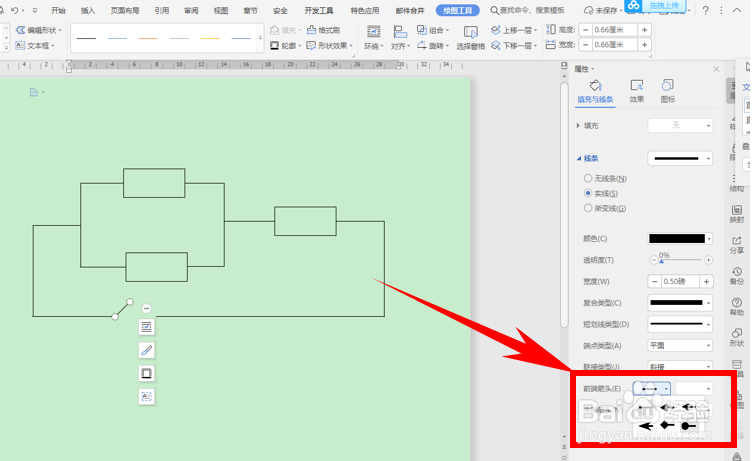Choose the orange line style preset
753x461 pixels.
(x=148, y=38)
